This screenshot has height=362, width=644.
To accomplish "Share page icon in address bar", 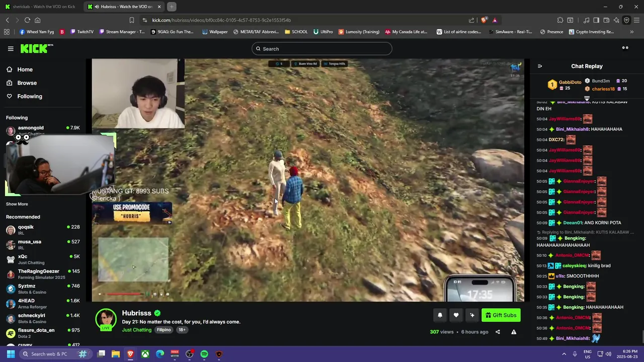I will (x=471, y=20).
